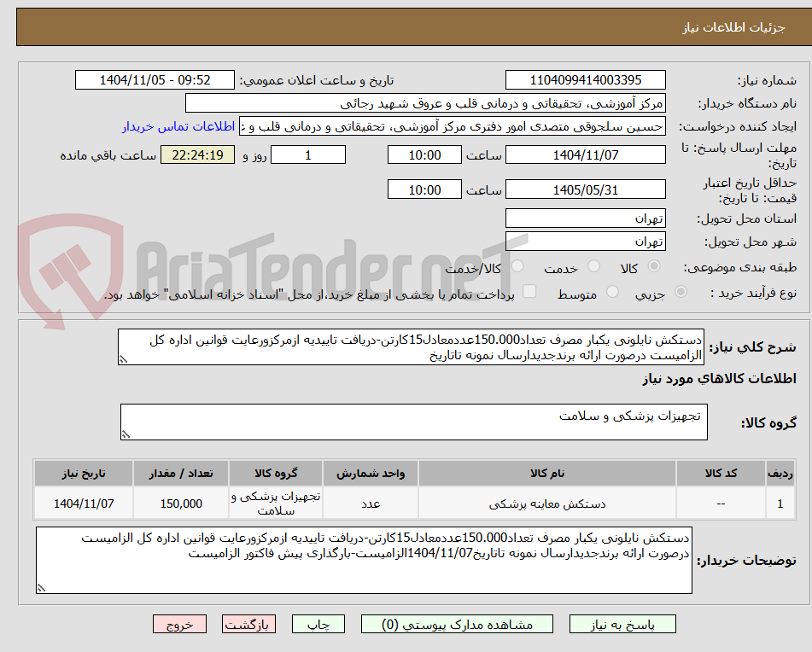Click the remaining days field showing 1
The image size is (812, 652).
[308, 154]
